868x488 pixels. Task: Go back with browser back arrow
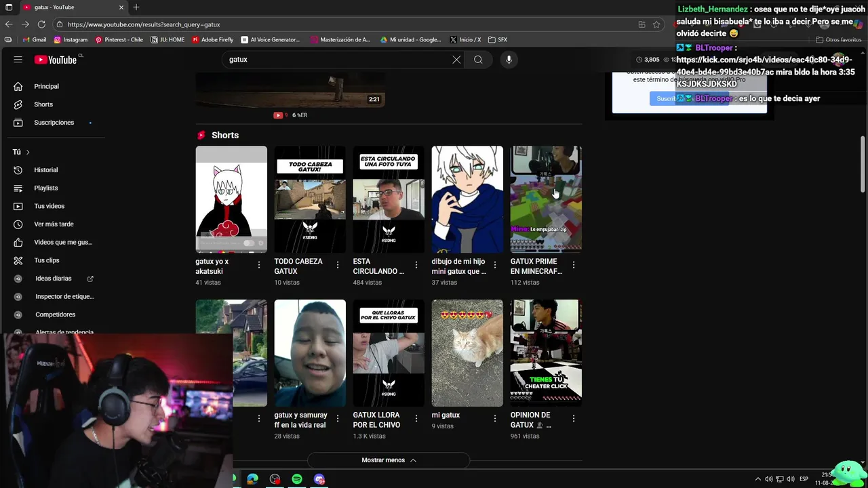tap(9, 24)
